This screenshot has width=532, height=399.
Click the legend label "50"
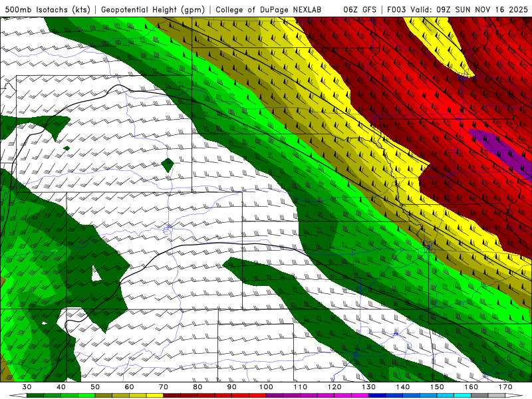pyautogui.click(x=95, y=387)
